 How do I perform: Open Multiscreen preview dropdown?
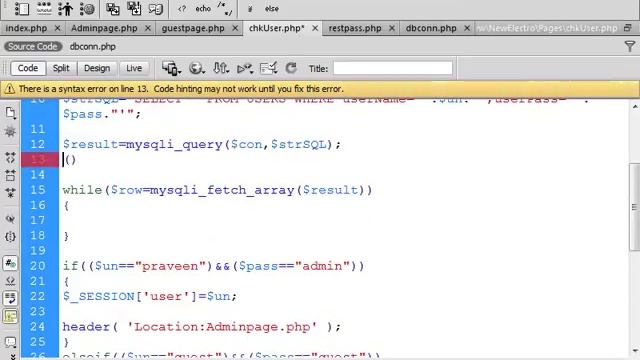click(171, 68)
